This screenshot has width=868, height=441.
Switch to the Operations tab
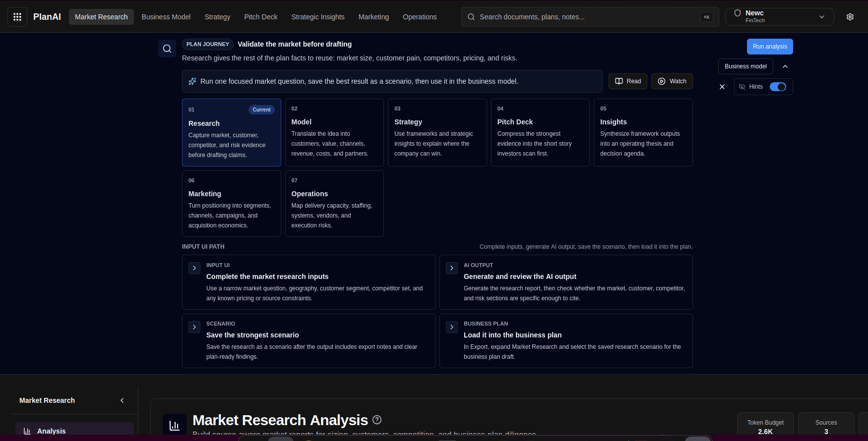(x=420, y=17)
